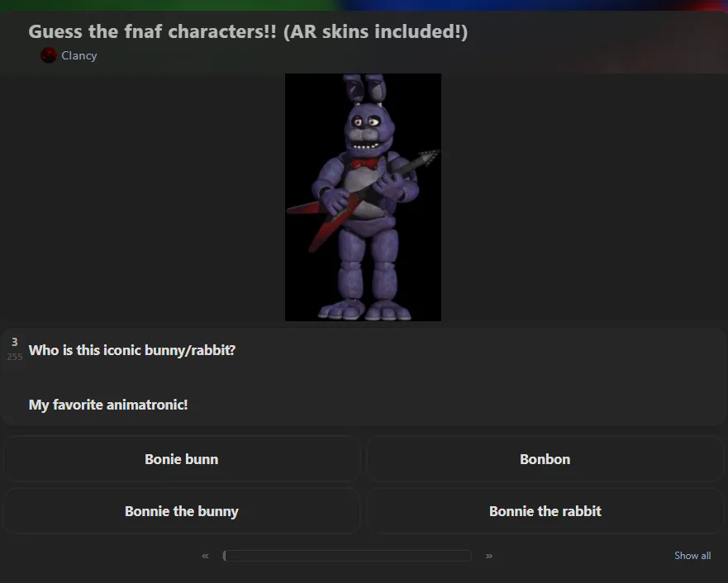This screenshot has width=728, height=583.
Task: Select "Bonnie the rabbit" answer
Action: click(545, 511)
